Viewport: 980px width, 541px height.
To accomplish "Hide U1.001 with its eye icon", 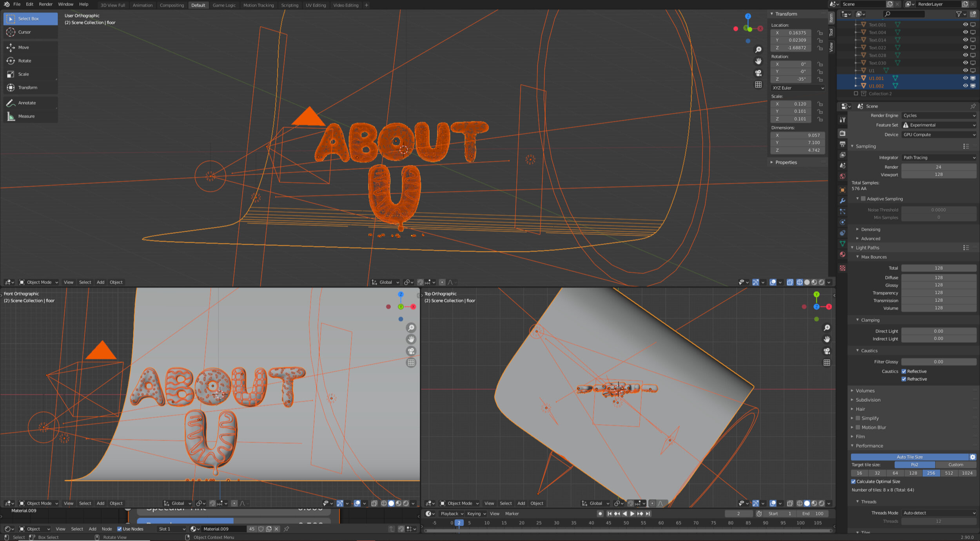I will (x=965, y=78).
